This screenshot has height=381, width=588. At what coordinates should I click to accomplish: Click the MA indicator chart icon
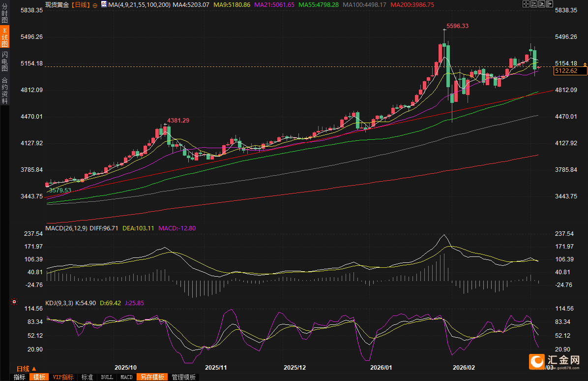point(103,4)
